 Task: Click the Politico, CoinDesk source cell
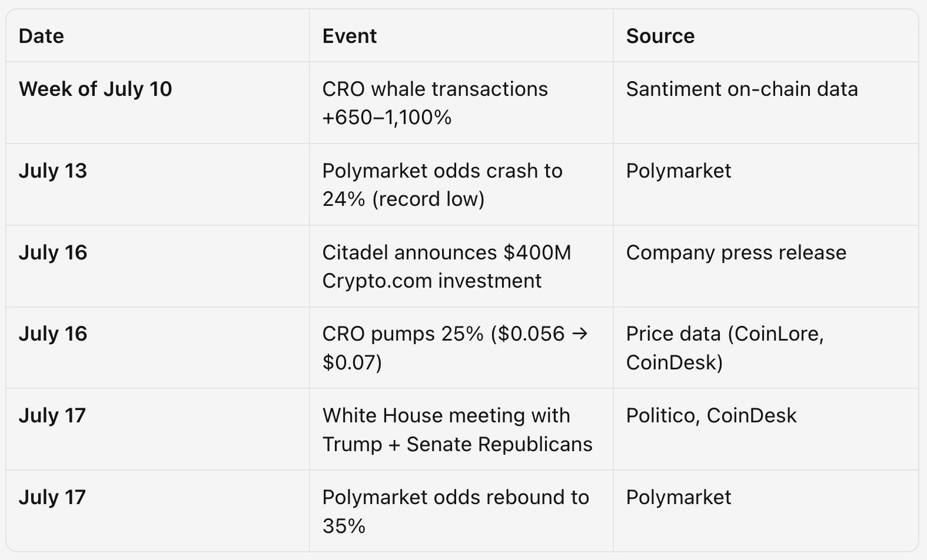(711, 415)
